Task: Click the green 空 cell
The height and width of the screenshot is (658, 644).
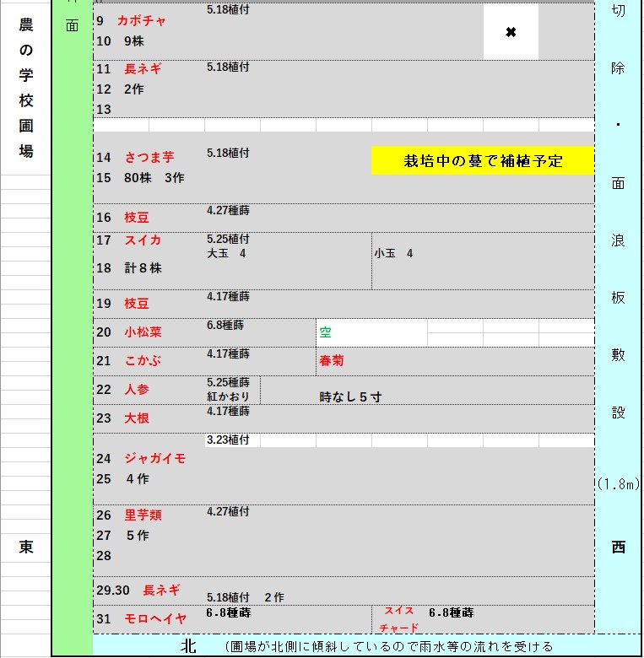Action: point(325,332)
